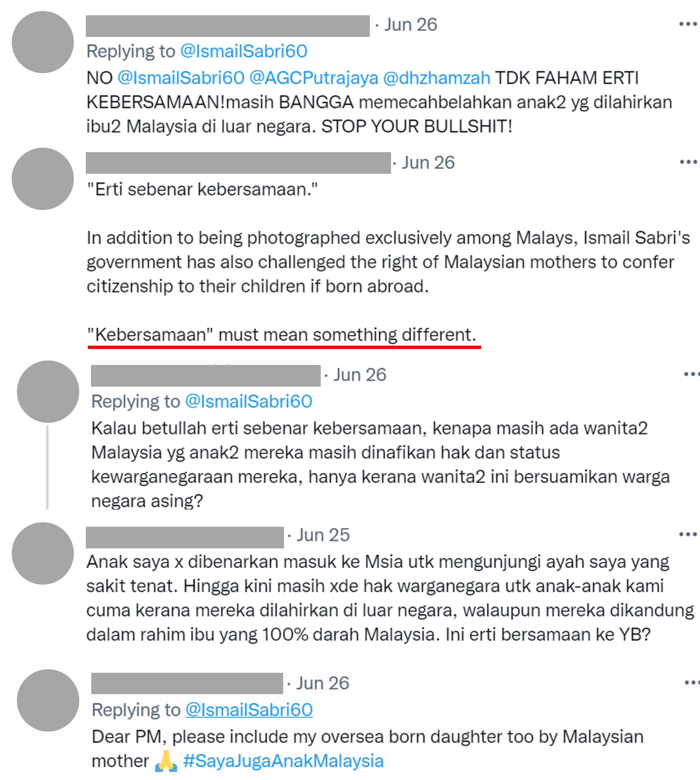The image size is (700, 780).
Task: Click the avatar beside the "Dear PM" tweet
Action: pos(48,700)
